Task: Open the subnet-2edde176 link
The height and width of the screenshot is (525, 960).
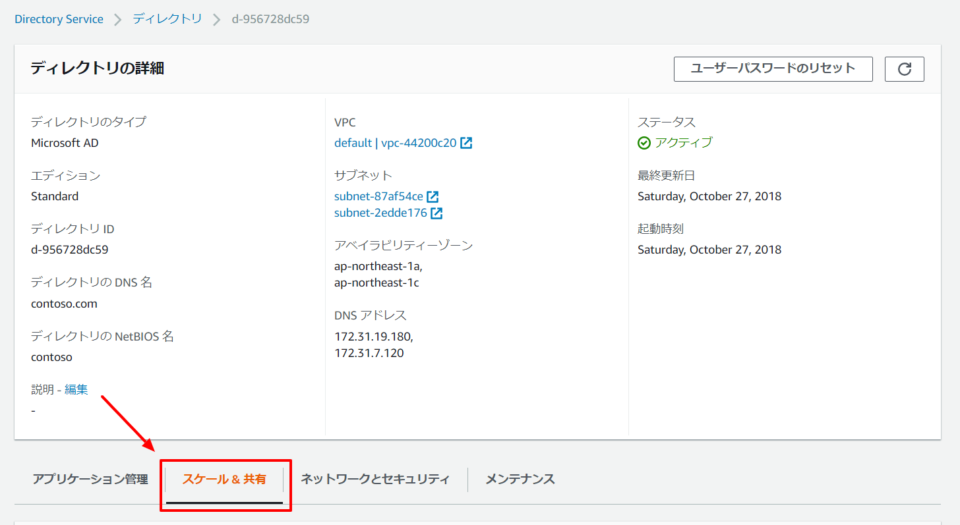Action: coord(380,213)
